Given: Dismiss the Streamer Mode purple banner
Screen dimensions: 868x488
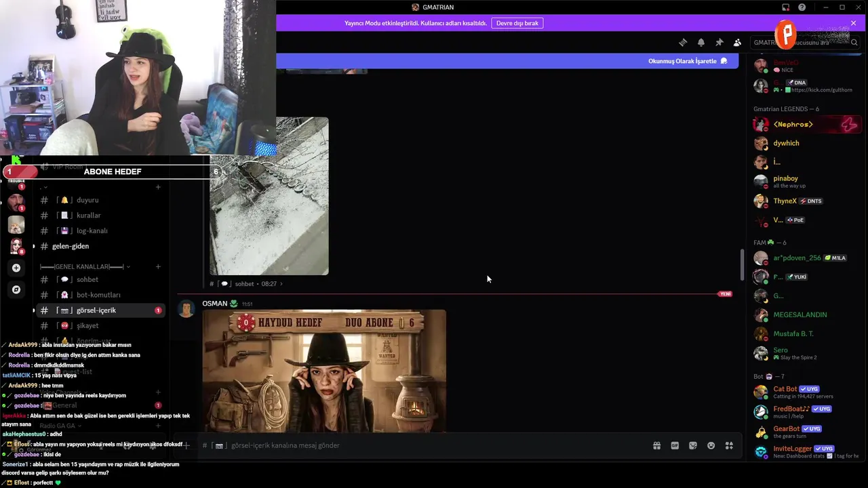Looking at the screenshot, I should (x=854, y=23).
